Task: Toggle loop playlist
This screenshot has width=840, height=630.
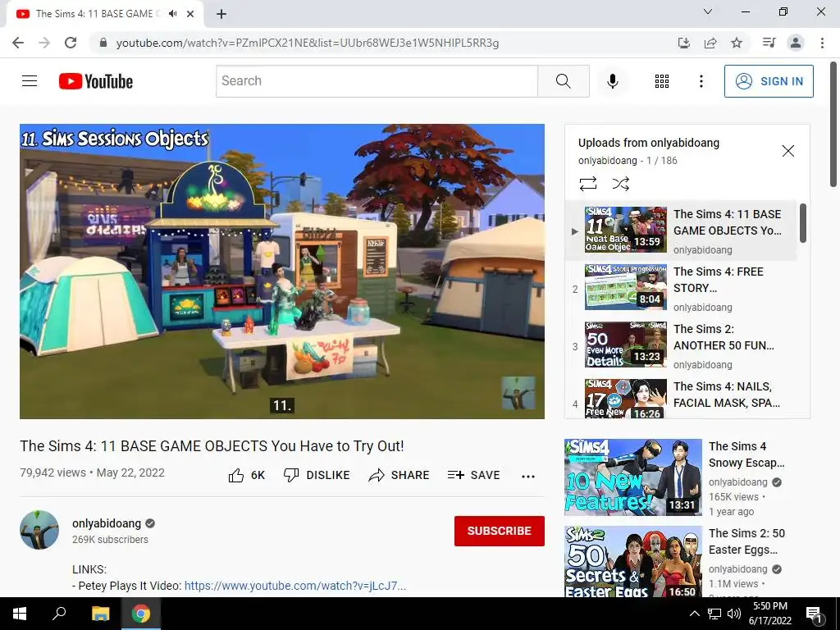Action: [x=587, y=184]
